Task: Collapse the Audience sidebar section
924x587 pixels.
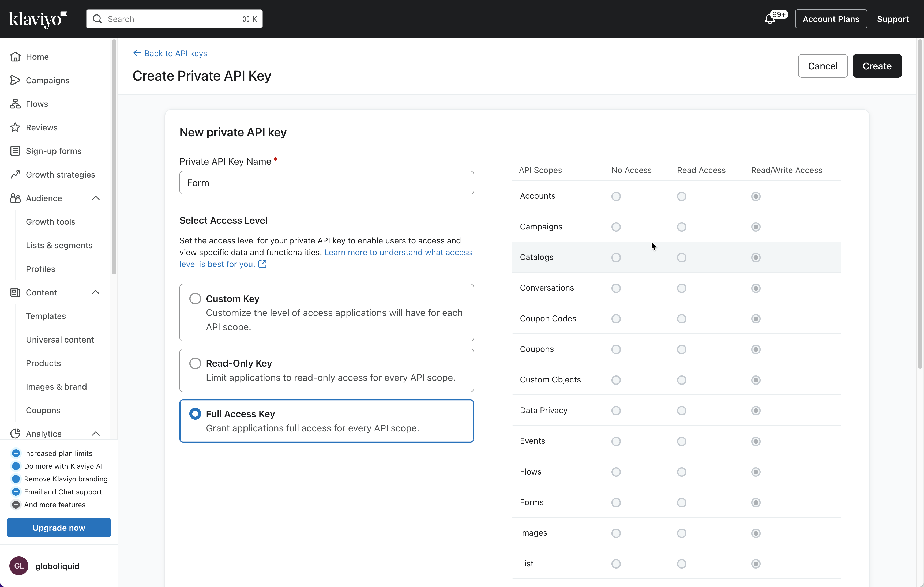Action: pyautogui.click(x=96, y=198)
